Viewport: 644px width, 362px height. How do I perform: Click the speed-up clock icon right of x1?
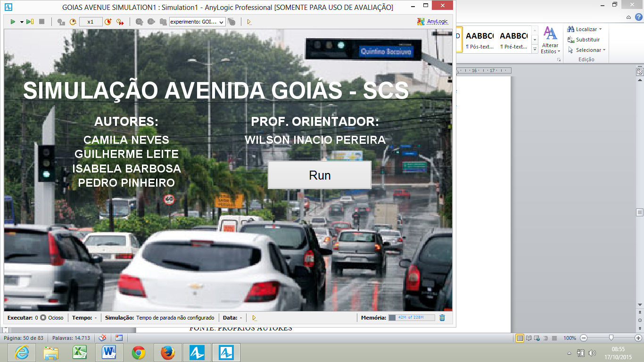point(108,22)
